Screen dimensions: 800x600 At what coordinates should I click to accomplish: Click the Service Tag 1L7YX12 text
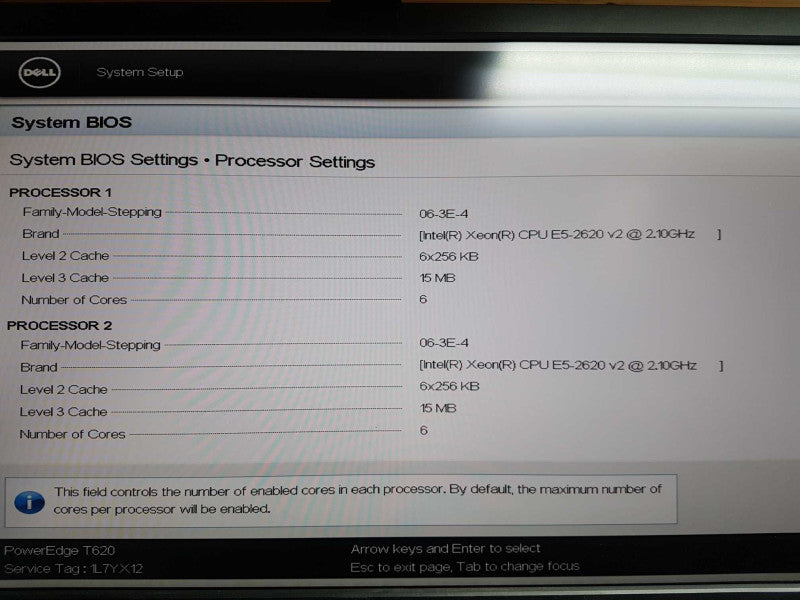tap(73, 568)
